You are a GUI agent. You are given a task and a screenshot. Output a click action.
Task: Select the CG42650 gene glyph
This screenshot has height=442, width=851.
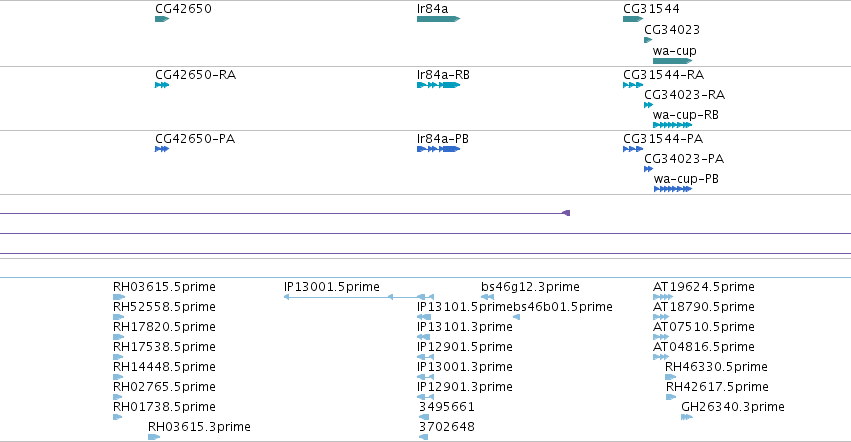[x=162, y=19]
